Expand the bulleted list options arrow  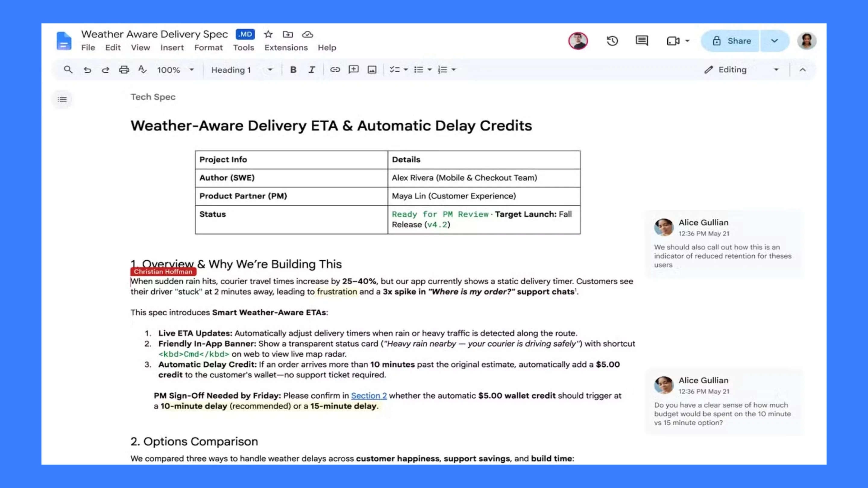pos(429,70)
